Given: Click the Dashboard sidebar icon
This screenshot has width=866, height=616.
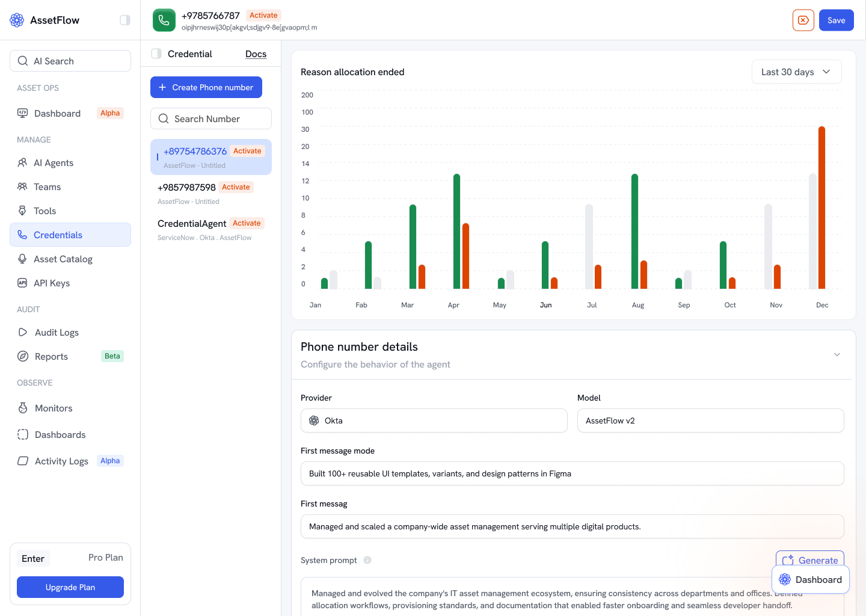Looking at the screenshot, I should (23, 113).
